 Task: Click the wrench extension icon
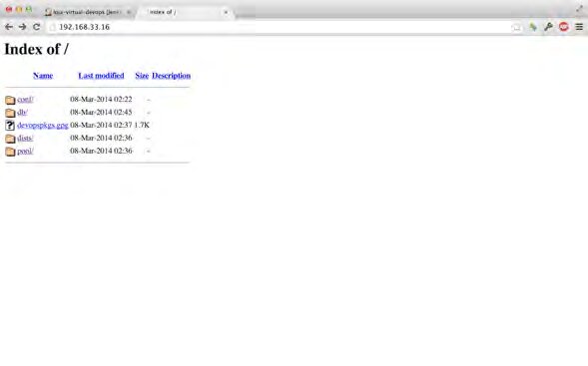(548, 27)
